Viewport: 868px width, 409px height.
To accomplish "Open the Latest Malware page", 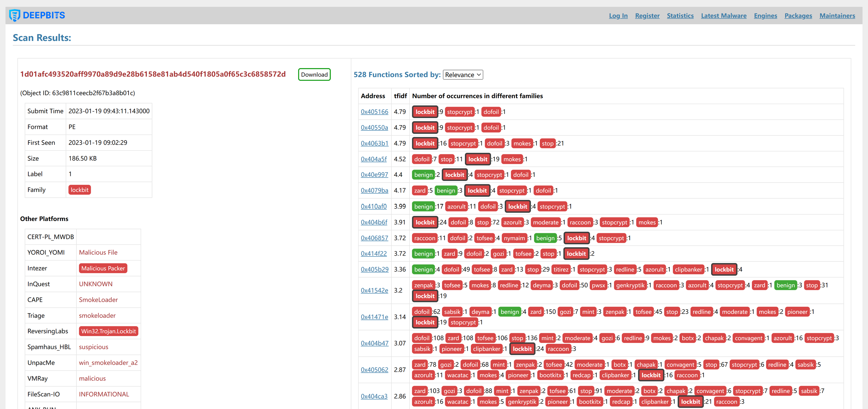I will (x=724, y=15).
